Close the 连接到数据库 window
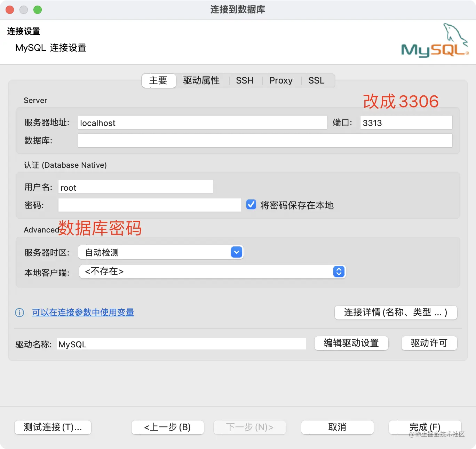476x449 pixels. point(10,10)
